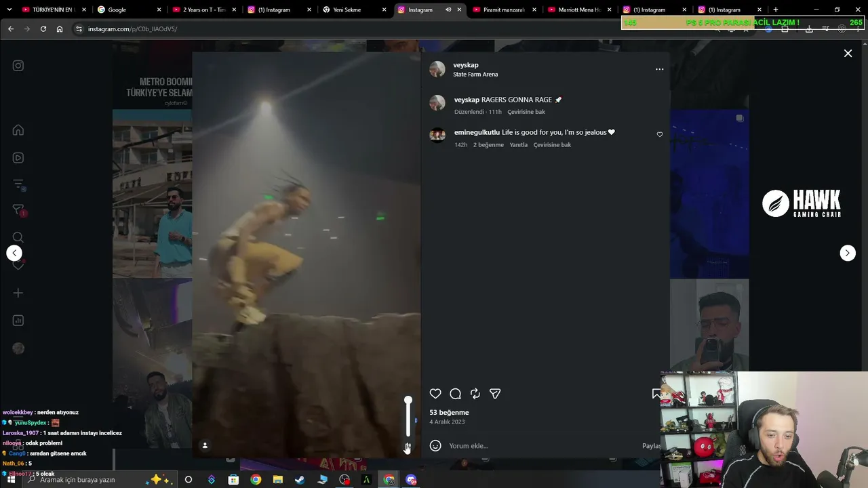The width and height of the screenshot is (868, 488).
Task: Open Reels icon in Instagram sidebar
Action: pos(18,158)
